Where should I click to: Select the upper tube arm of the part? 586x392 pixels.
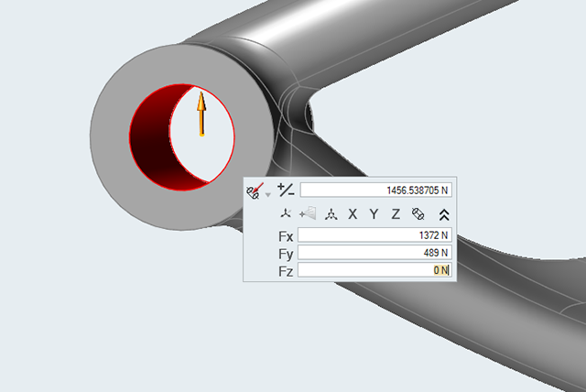point(412,55)
